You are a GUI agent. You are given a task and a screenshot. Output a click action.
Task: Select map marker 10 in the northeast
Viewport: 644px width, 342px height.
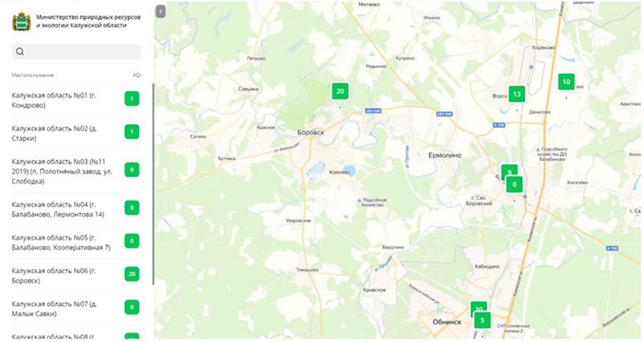click(x=567, y=82)
